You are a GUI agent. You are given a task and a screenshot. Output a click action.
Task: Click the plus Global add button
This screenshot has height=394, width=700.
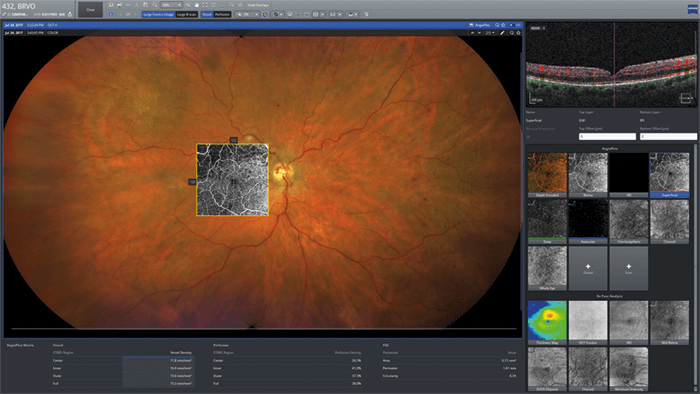click(588, 268)
